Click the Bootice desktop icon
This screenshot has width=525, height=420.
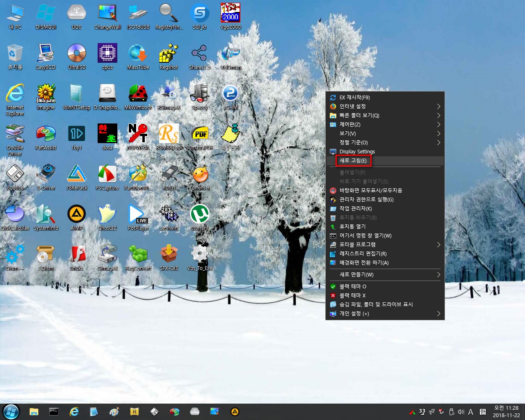coord(15,177)
